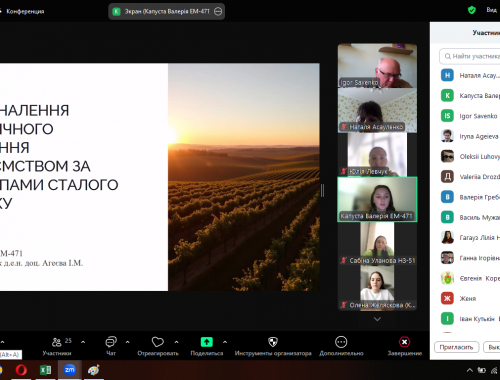The height and width of the screenshot is (380, 500).
Task: Click Valeriia Drozd Д avatar
Action: tap(447, 177)
